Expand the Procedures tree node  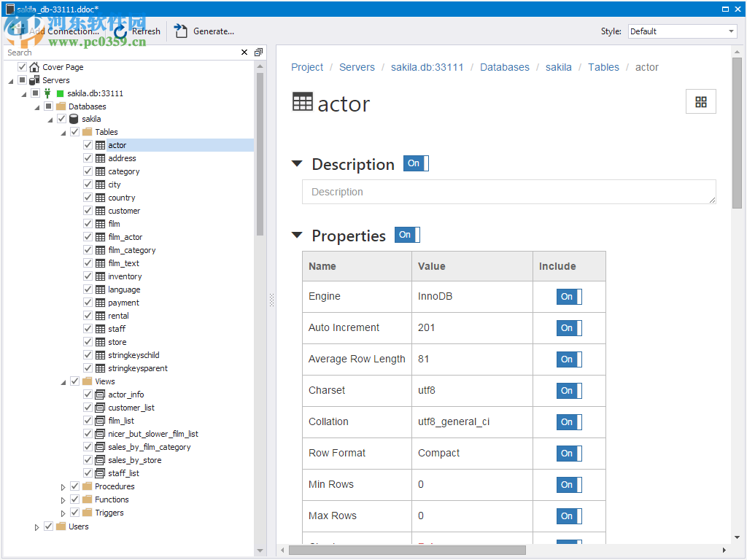tap(63, 486)
